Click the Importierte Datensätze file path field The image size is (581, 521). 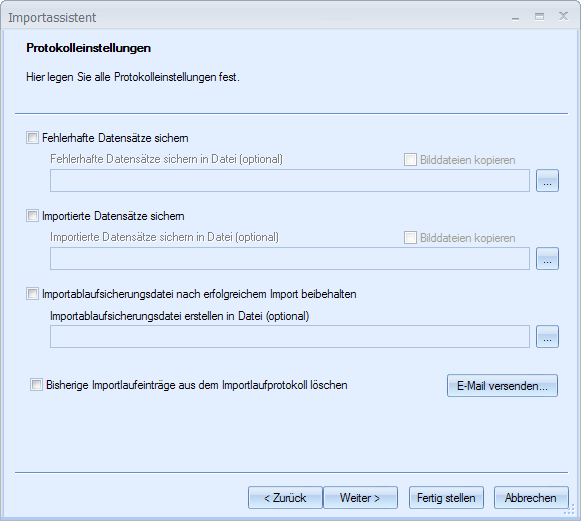tap(290, 259)
